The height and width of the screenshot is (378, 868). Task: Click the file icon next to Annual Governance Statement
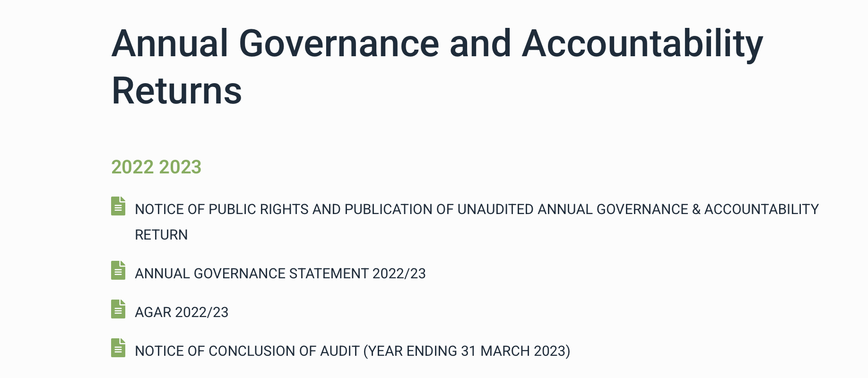coord(118,270)
